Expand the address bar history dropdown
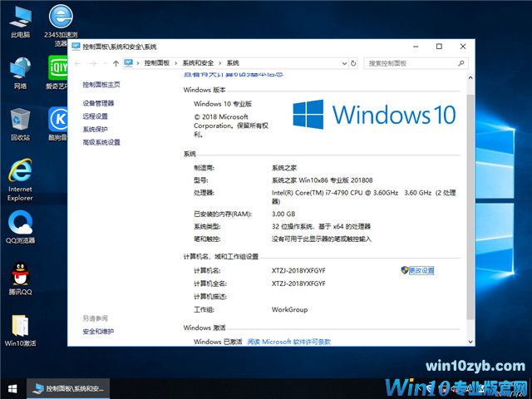Screen dimensions: 532x399 coord(344,63)
